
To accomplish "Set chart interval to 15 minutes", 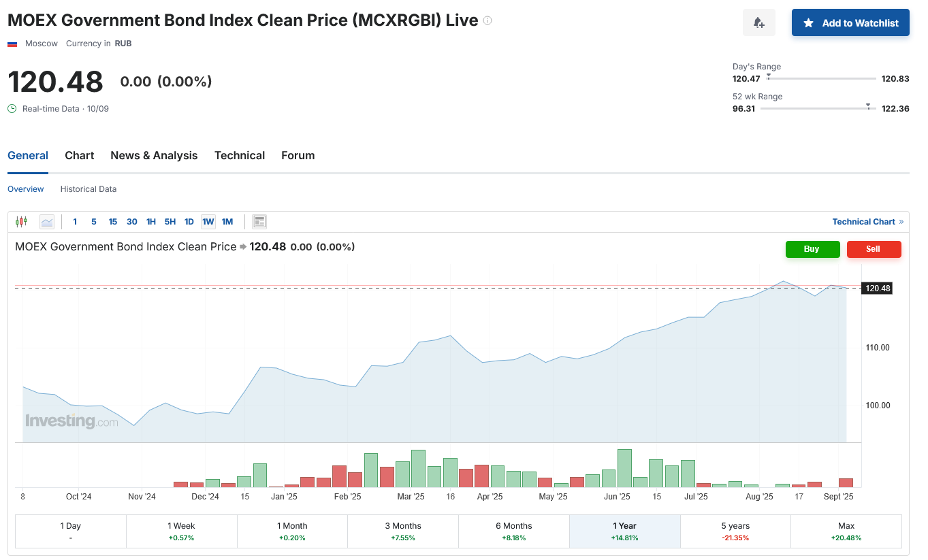I will 113,222.
